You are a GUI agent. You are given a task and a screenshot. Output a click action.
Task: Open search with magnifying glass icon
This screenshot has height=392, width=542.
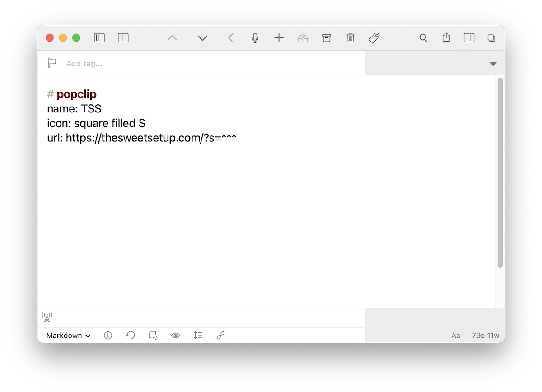423,38
